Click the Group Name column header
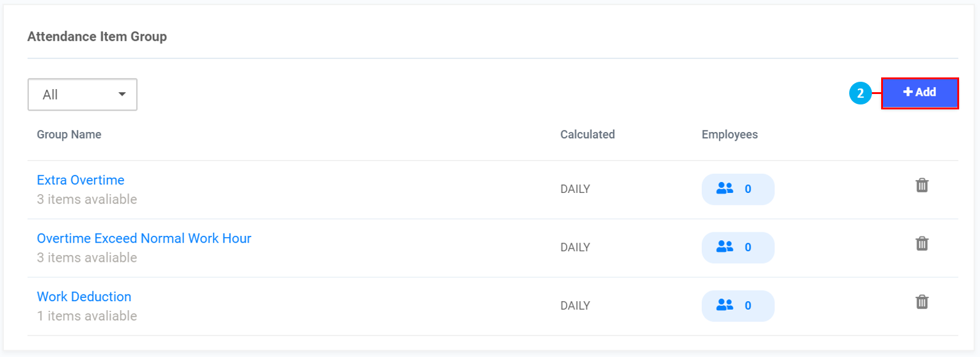The image size is (980, 357). coord(69,135)
